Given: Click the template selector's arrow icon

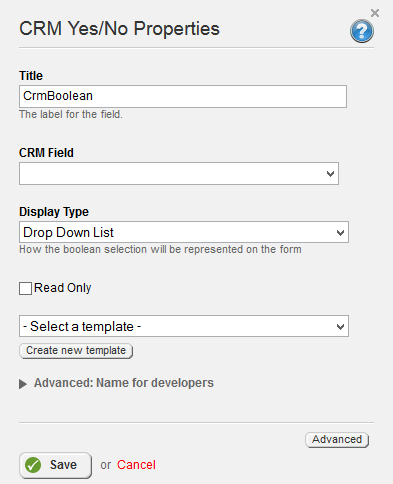Looking at the screenshot, I should [x=340, y=327].
